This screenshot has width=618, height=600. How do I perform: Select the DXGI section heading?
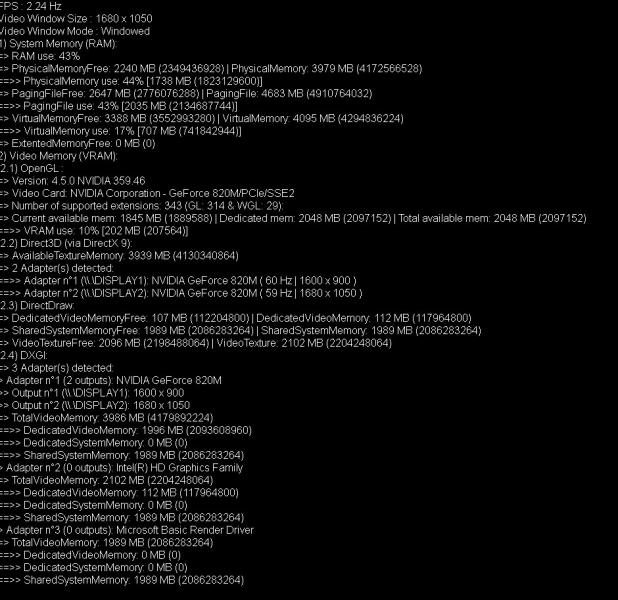pos(24,356)
